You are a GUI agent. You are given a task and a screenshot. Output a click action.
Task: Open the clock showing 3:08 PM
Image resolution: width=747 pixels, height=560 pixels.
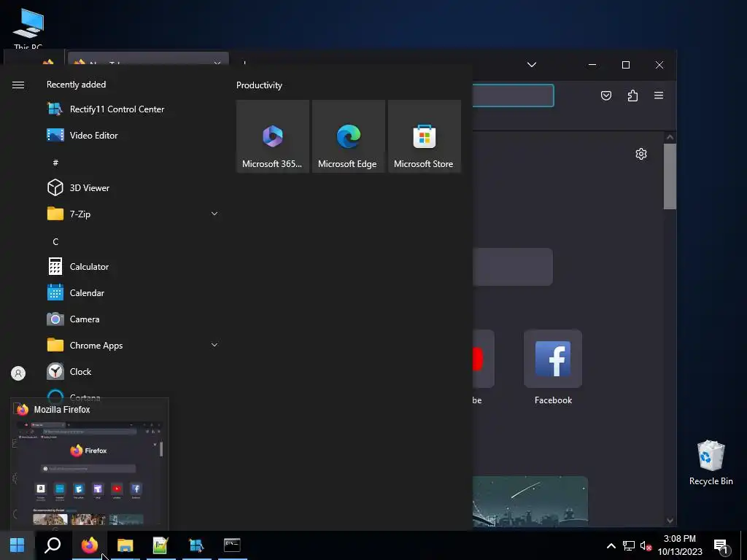[680, 545]
